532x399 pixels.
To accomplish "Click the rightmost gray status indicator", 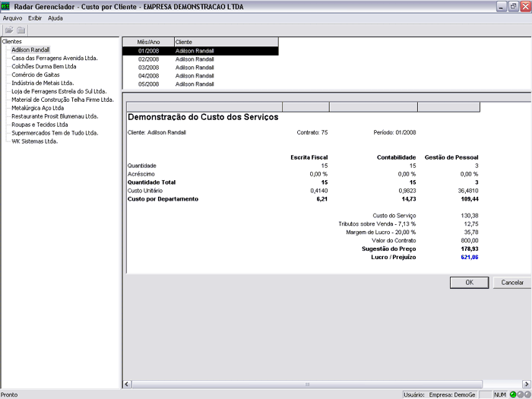I will coord(527,394).
